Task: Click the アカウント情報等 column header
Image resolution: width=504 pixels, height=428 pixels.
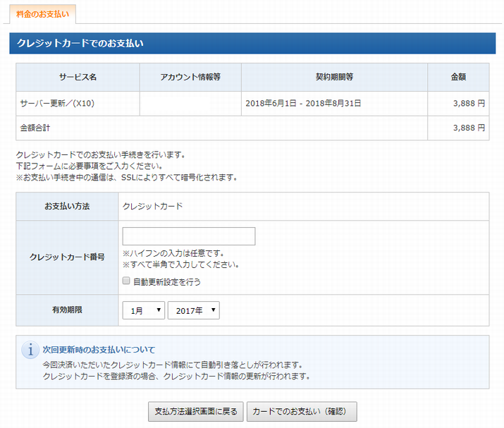Action: 190,77
